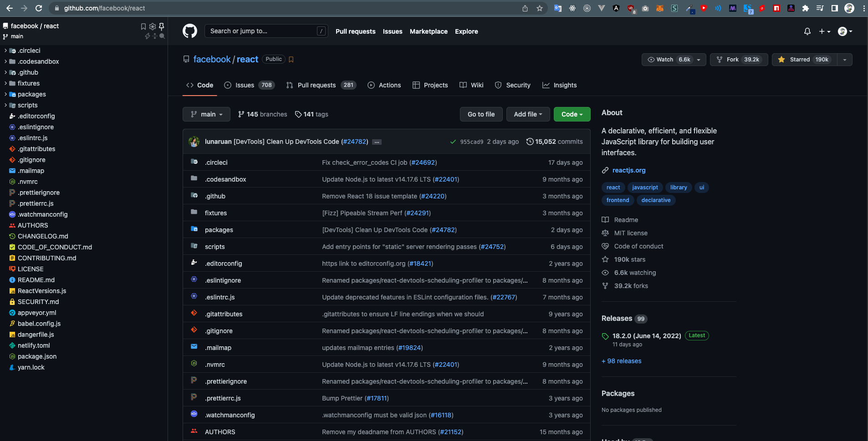The image size is (868, 441).
Task: Open the 15,052 commits history link
Action: click(555, 142)
